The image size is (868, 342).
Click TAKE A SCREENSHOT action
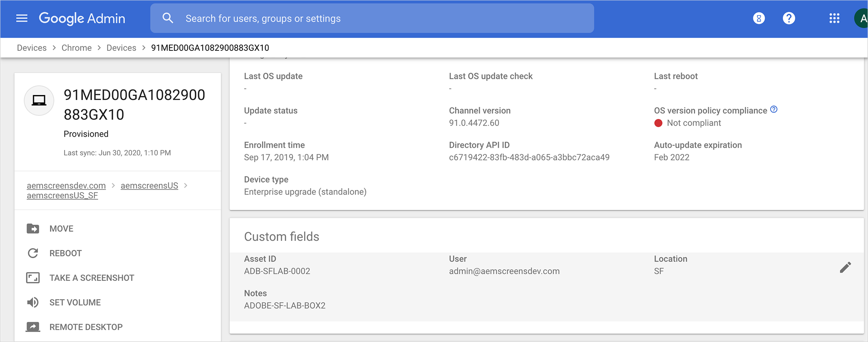pyautogui.click(x=92, y=278)
